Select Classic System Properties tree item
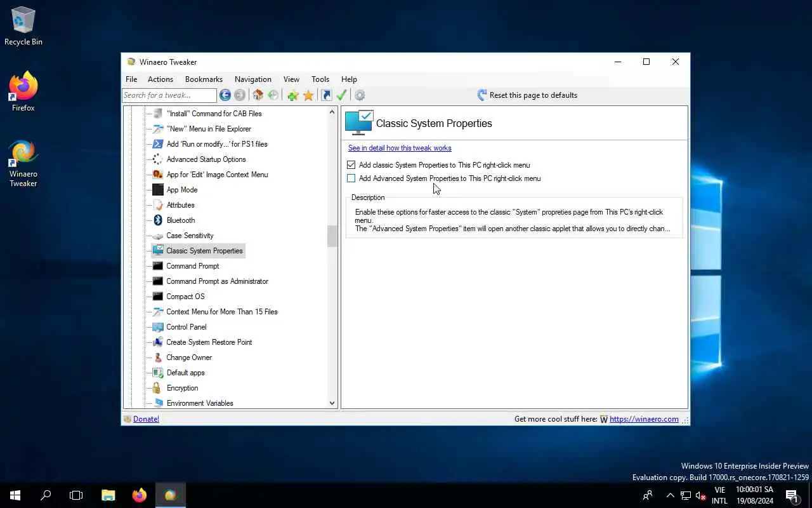812x508 pixels. point(204,251)
